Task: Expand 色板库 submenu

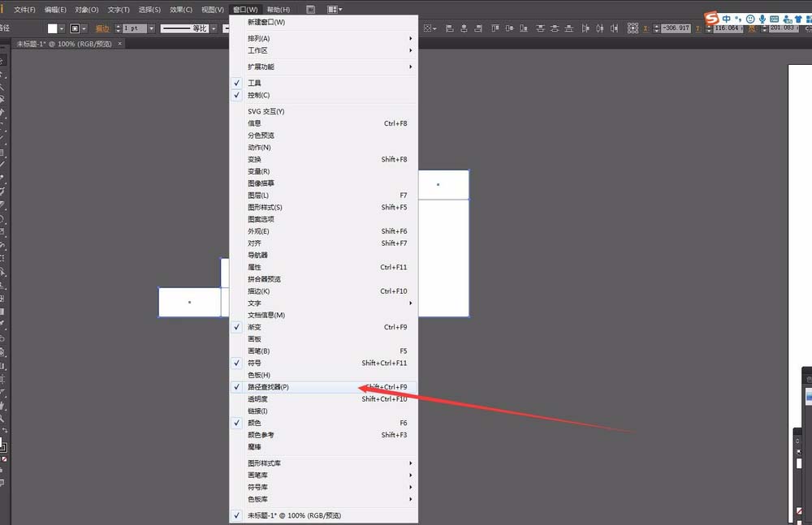Action: click(324, 499)
